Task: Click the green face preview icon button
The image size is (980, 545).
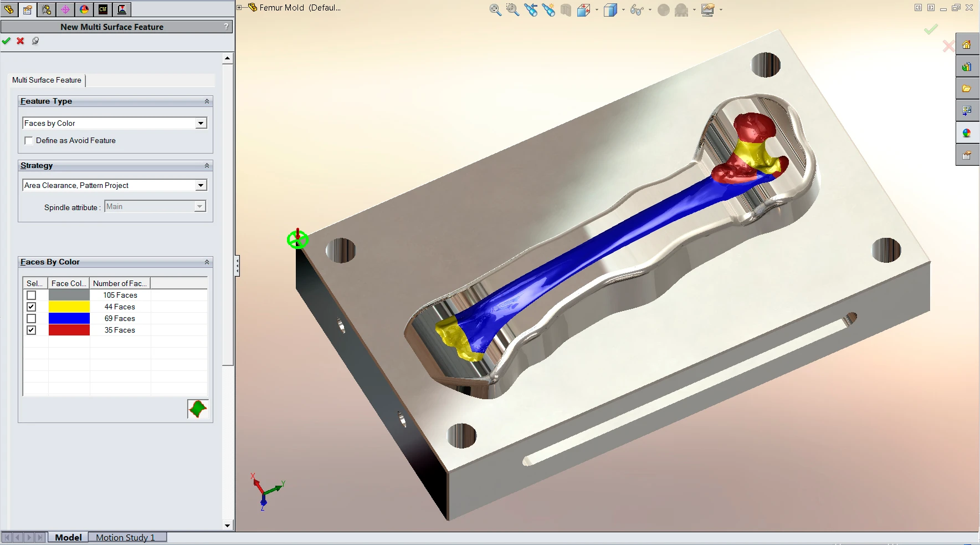Action: (x=198, y=409)
